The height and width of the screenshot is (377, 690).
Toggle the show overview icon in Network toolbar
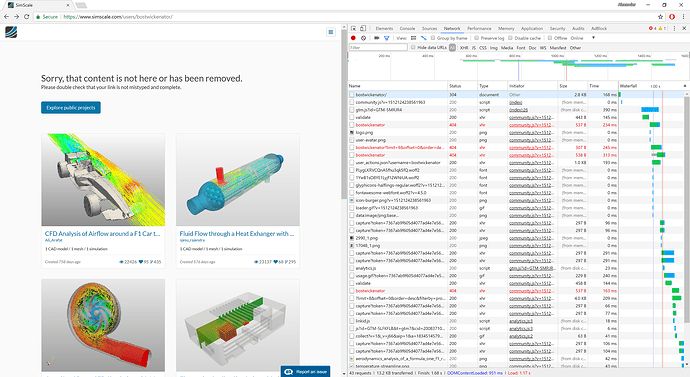click(423, 38)
